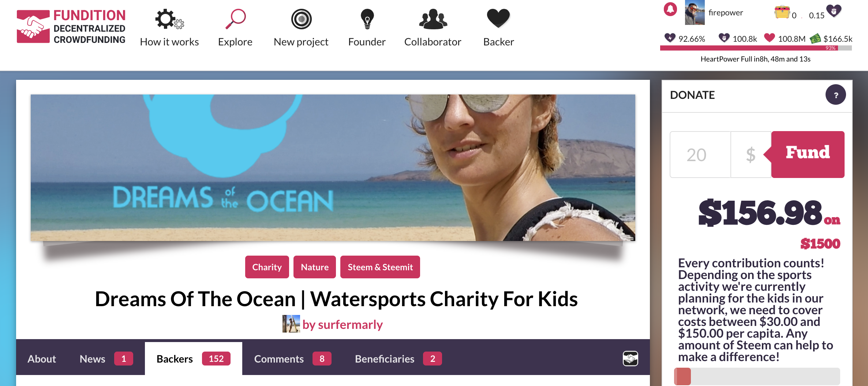868x386 pixels.
Task: Open the Founder lightbulb icon
Action: coord(367,19)
